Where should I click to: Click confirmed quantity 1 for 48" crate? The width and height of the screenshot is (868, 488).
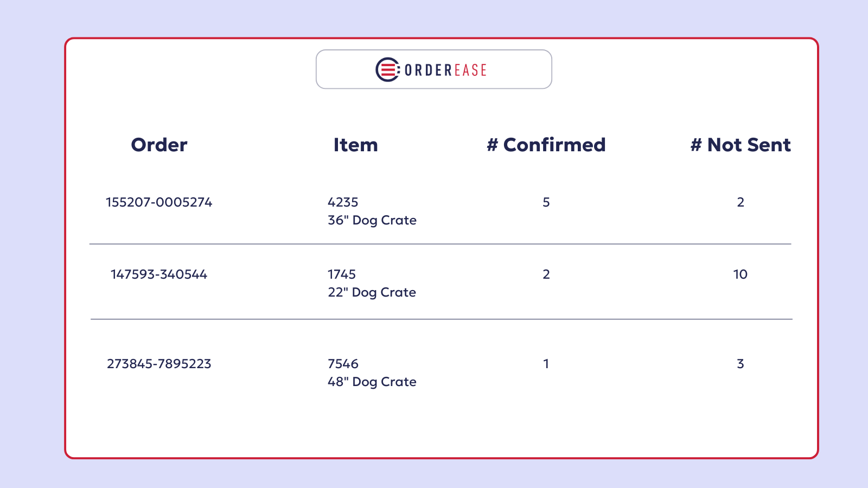tap(546, 364)
